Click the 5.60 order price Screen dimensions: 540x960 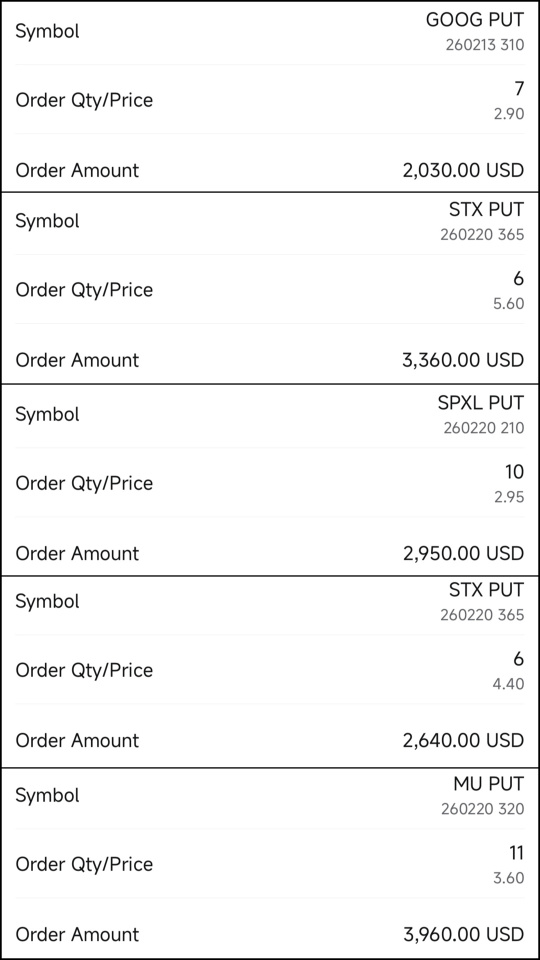pyautogui.click(x=509, y=304)
